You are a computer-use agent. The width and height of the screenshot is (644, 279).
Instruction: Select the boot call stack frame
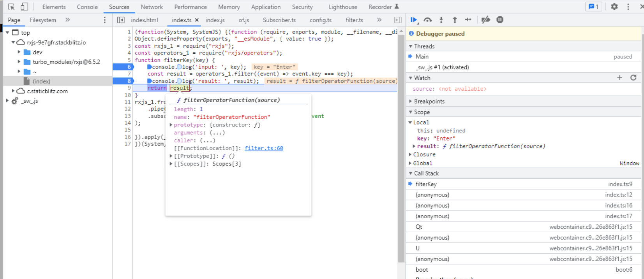(x=523, y=270)
